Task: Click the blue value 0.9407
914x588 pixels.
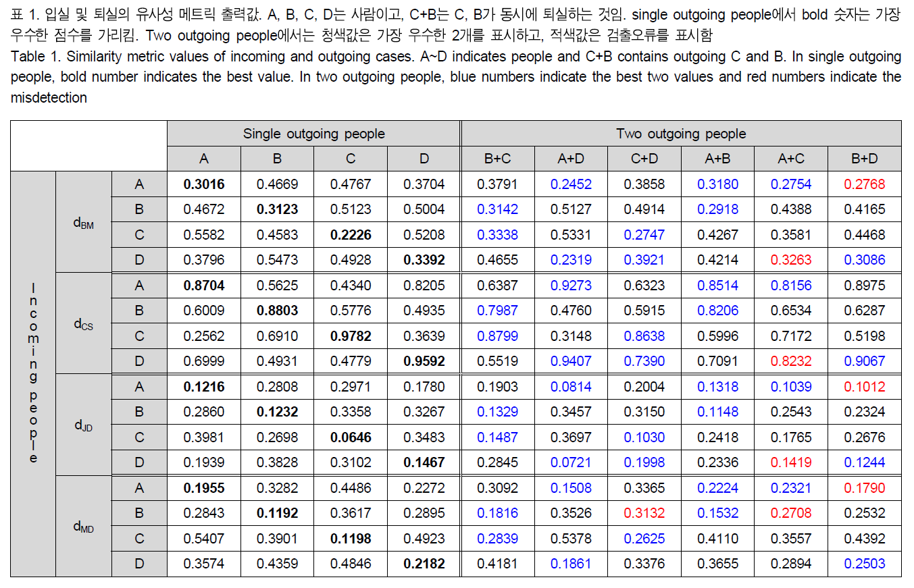Action: [x=571, y=361]
